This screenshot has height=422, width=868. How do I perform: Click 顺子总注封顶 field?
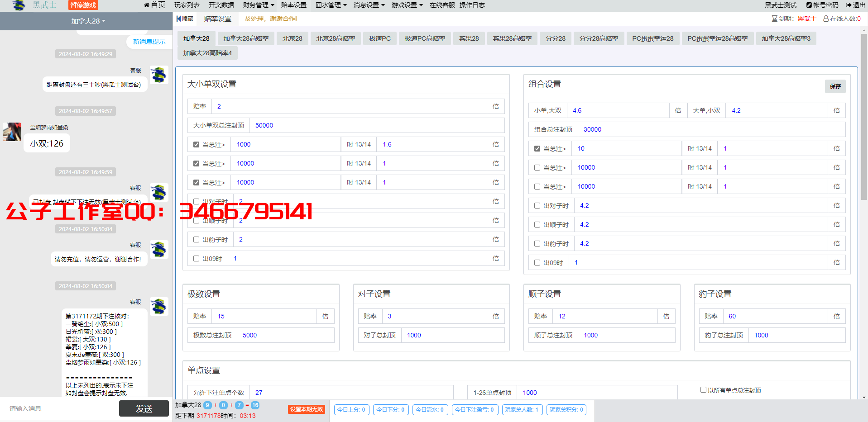pos(626,335)
